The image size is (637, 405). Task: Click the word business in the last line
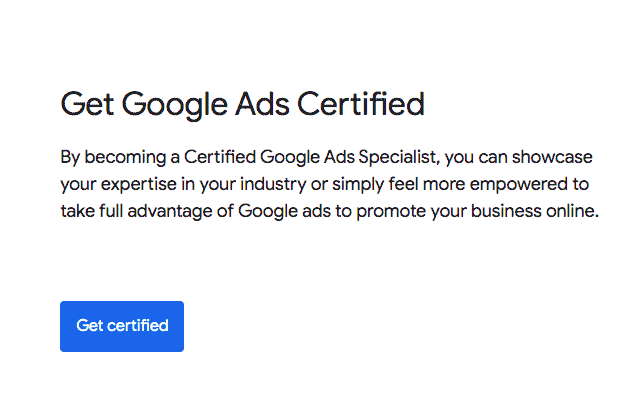[507, 212]
